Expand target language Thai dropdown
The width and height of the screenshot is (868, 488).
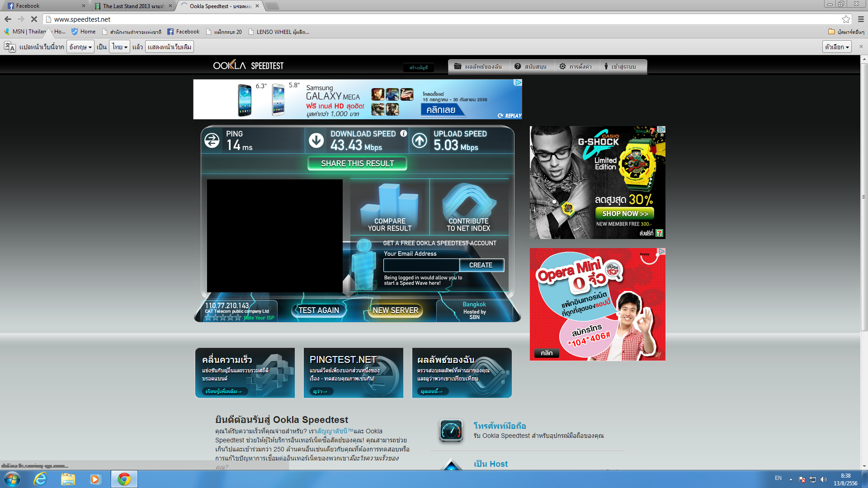[x=120, y=47]
